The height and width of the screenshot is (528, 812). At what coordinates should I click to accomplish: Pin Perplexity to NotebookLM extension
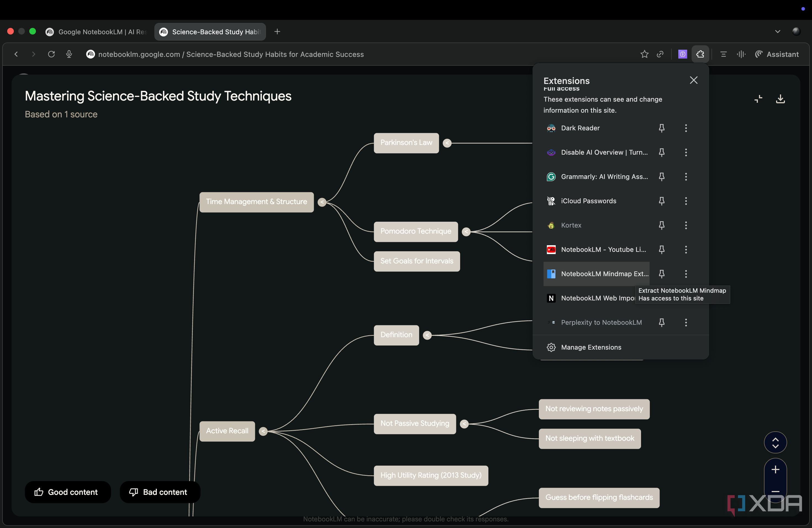661,322
